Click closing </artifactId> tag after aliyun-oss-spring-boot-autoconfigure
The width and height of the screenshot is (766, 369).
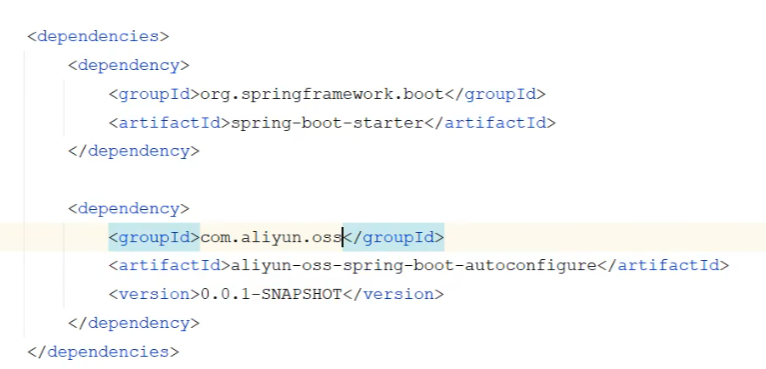coord(663,266)
